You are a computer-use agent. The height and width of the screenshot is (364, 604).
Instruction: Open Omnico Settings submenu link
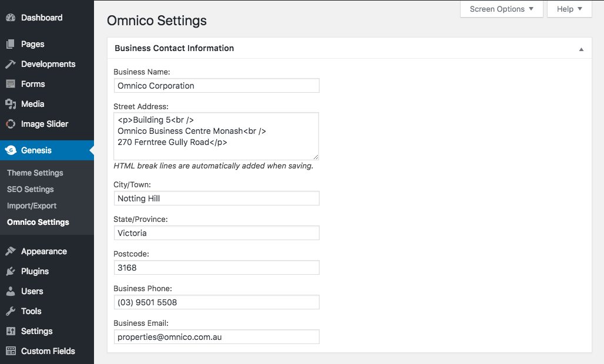coord(38,222)
